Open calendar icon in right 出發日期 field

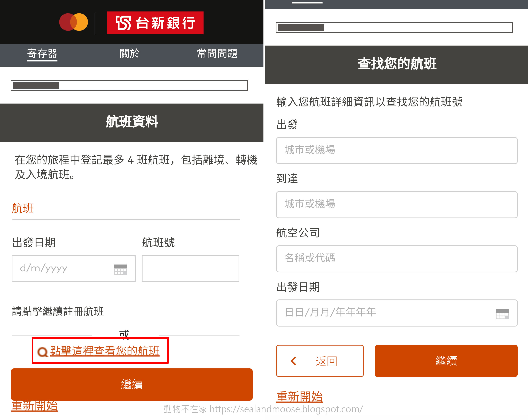[x=502, y=314]
